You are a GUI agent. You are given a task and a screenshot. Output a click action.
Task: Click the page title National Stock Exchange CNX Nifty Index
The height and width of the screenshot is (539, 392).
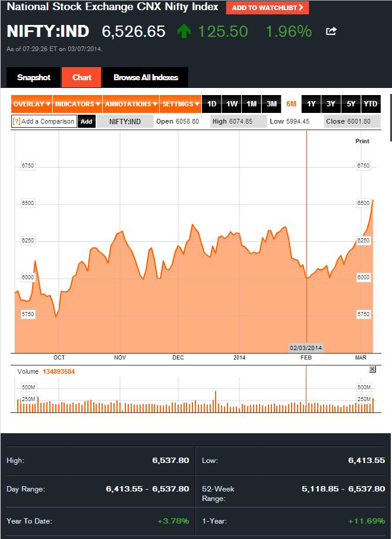coord(112,7)
